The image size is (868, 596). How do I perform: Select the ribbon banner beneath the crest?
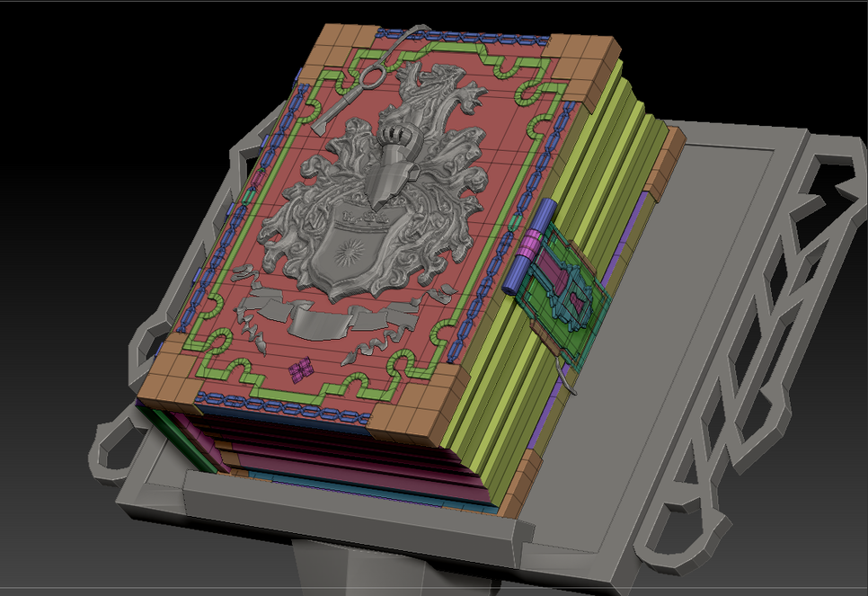pos(314,318)
